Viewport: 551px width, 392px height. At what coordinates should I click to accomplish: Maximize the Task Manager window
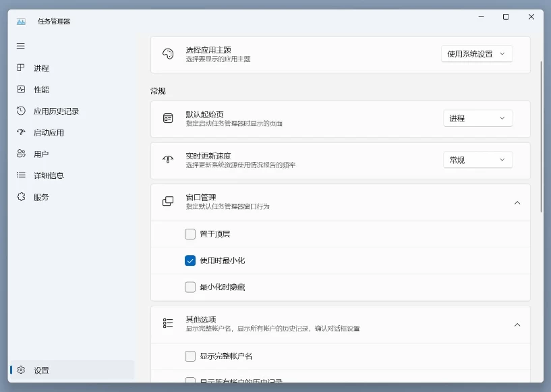(x=506, y=17)
